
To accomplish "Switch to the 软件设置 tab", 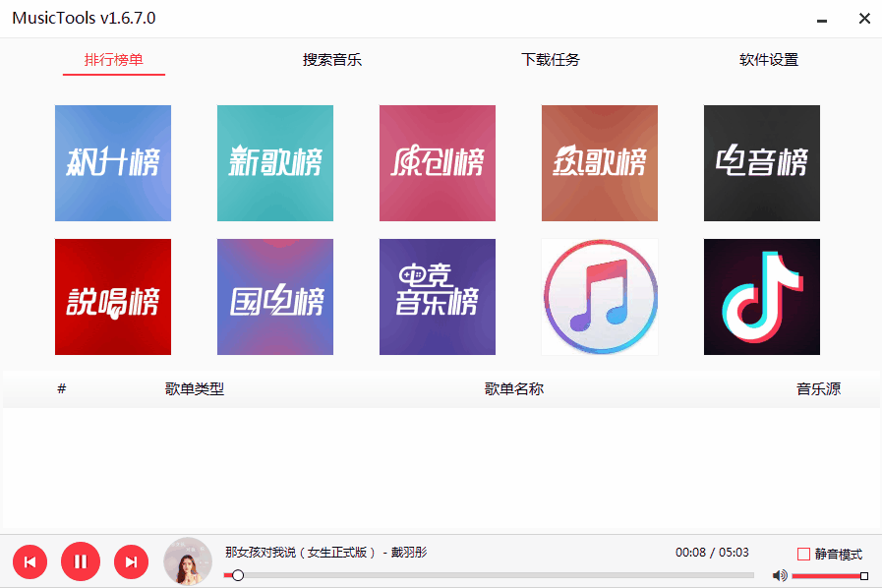I will [768, 60].
